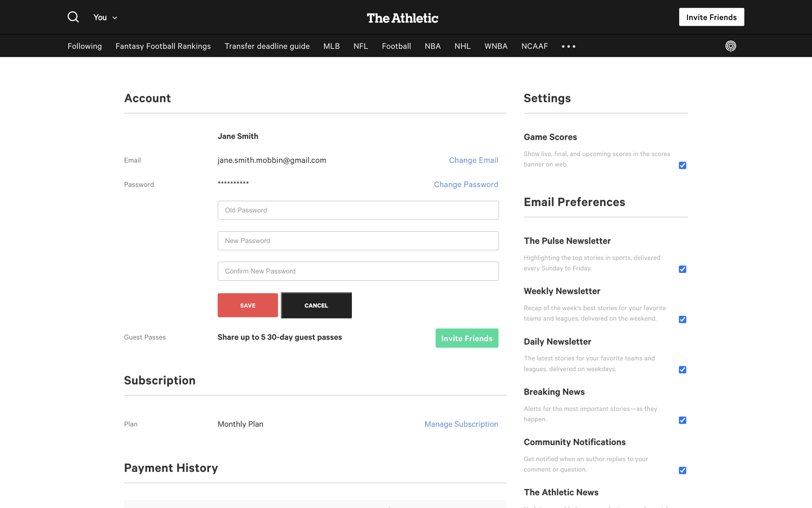This screenshot has width=812, height=508.
Task: Click the Jane Smith name text
Action: pos(238,136)
